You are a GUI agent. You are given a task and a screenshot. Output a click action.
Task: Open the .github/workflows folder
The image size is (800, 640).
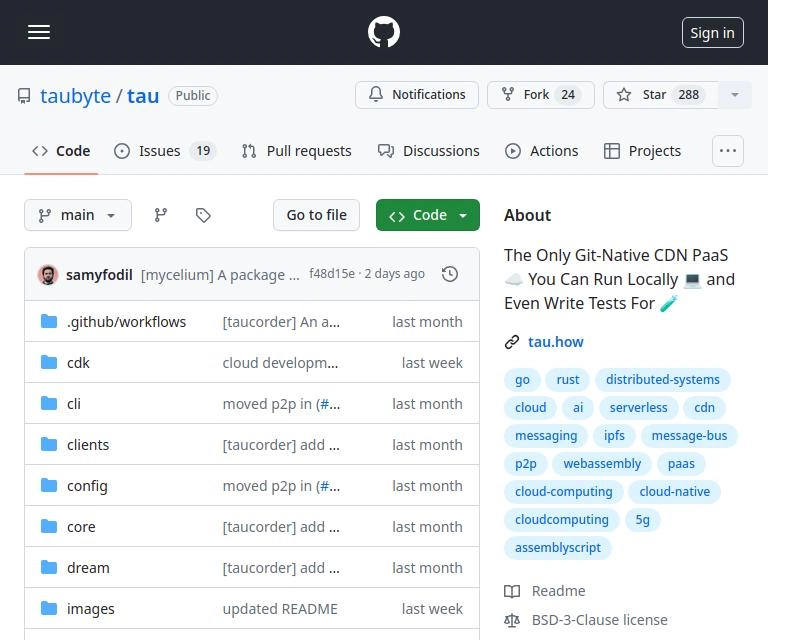126,322
